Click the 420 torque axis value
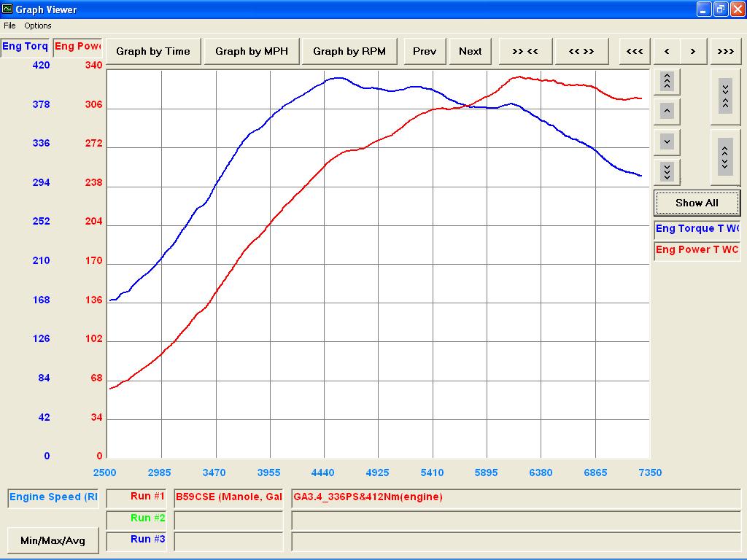747x560 pixels. (x=41, y=65)
